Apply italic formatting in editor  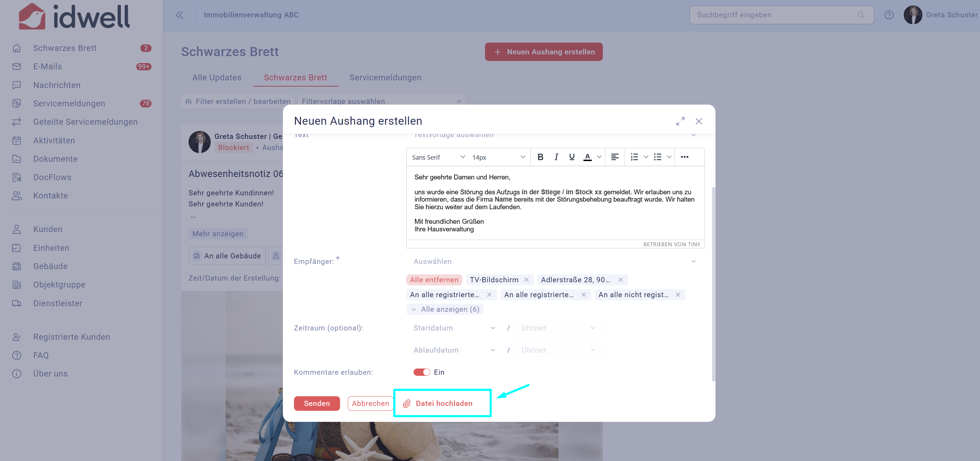556,157
